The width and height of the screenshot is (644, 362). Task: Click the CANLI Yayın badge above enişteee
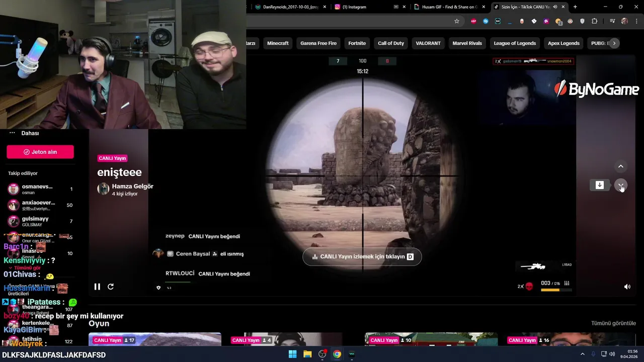click(112, 158)
